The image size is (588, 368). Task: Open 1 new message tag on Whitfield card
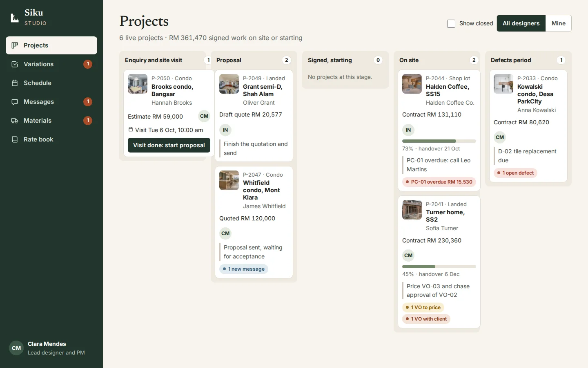(244, 269)
